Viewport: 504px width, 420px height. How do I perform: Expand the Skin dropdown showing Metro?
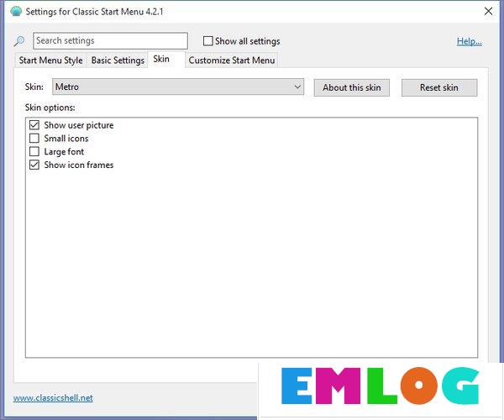[x=178, y=87]
